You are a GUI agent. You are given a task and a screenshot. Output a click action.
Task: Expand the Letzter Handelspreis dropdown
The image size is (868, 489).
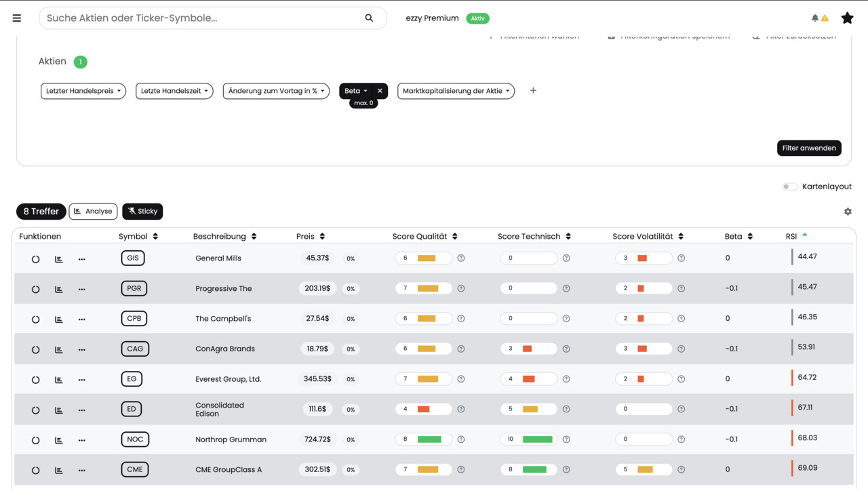coord(83,91)
